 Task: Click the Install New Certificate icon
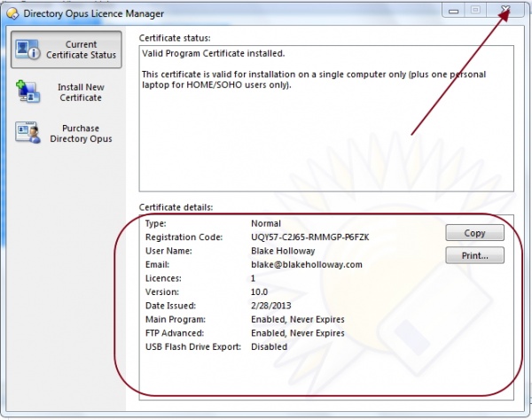[27, 91]
